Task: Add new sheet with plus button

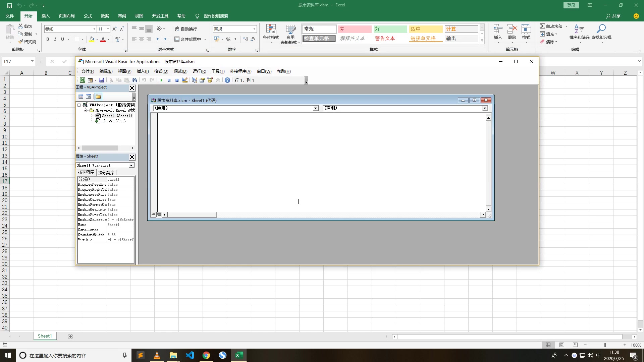Action: point(70,336)
